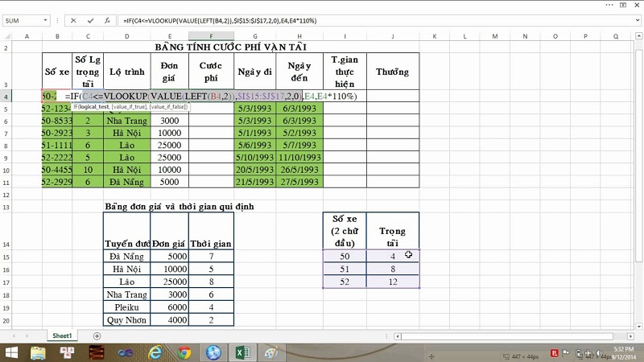Select the Đà Nẵng cell in row 11
This screenshot has width=644, height=362.
pyautogui.click(x=127, y=182)
